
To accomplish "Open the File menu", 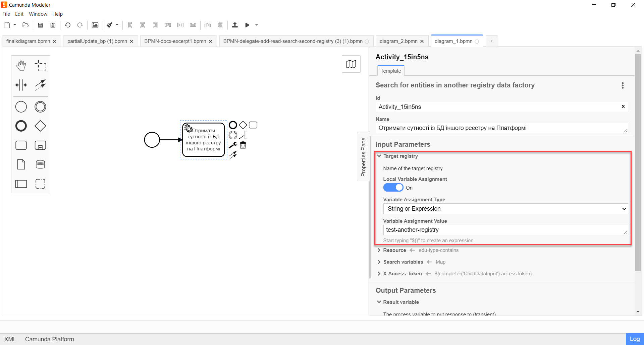I will (6, 14).
